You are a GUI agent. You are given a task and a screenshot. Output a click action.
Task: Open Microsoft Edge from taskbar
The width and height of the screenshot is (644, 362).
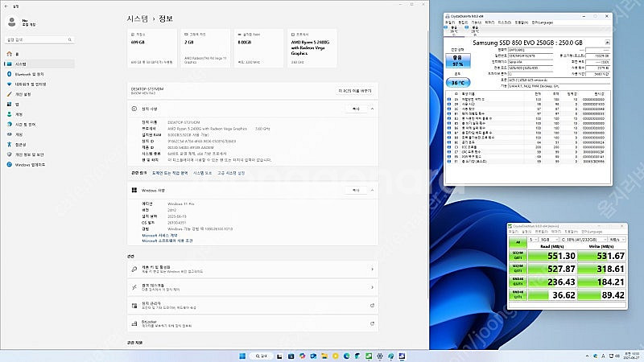[347, 356]
